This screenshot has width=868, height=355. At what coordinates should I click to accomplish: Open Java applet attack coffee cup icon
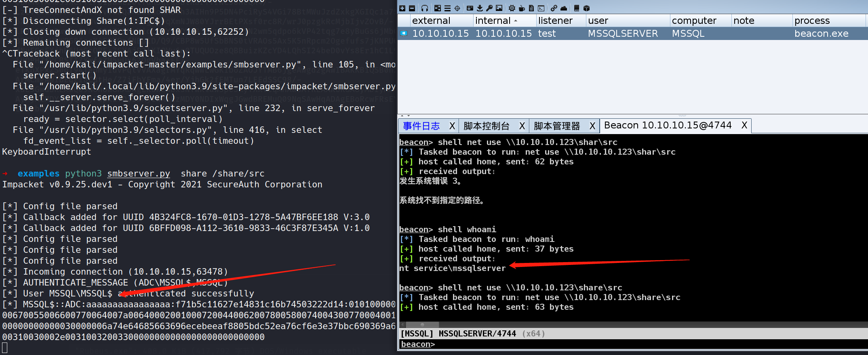pyautogui.click(x=522, y=8)
